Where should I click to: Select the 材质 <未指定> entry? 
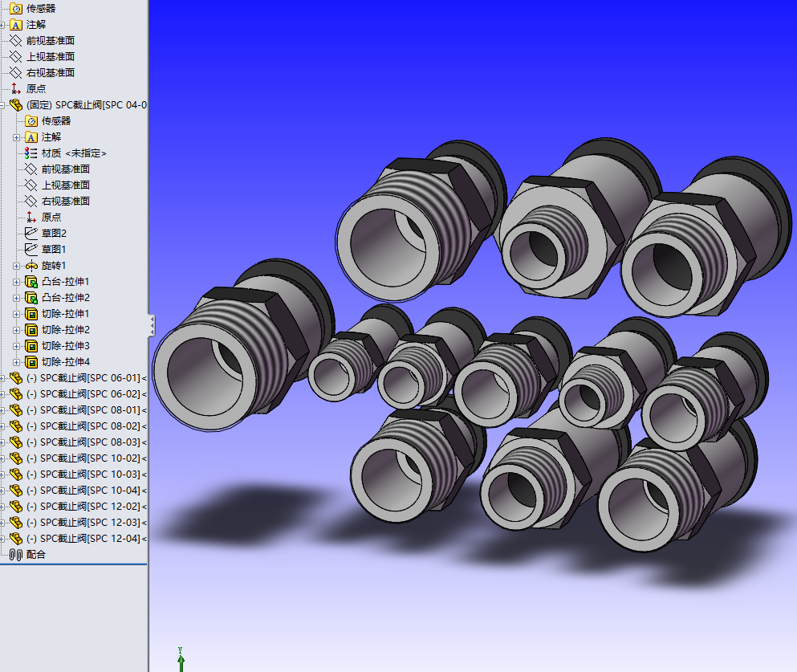click(74, 153)
